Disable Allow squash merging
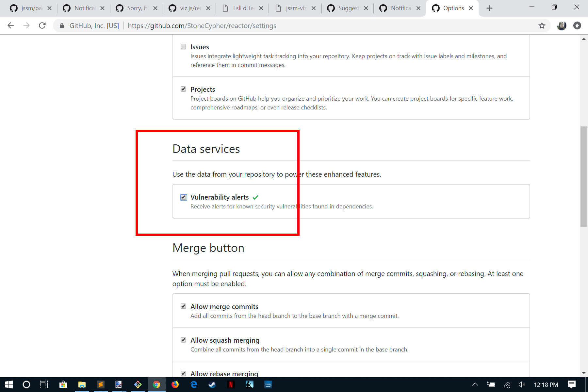 (x=183, y=339)
